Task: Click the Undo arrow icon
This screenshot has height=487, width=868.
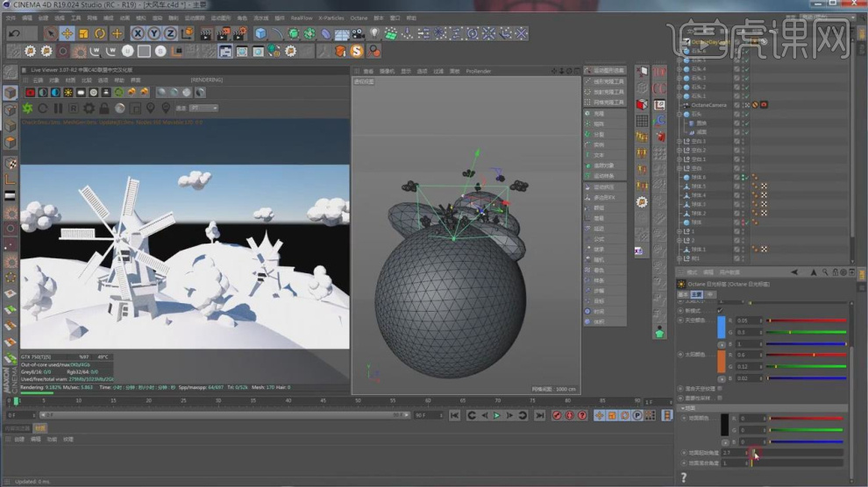Action: pos(12,33)
